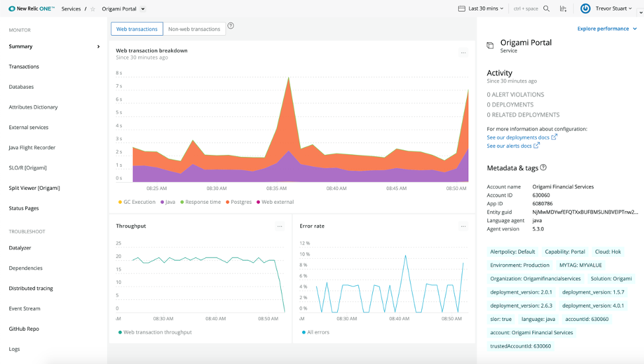Favorite Origami Portal with the star icon
Screen dimensions: 644x364
point(93,9)
